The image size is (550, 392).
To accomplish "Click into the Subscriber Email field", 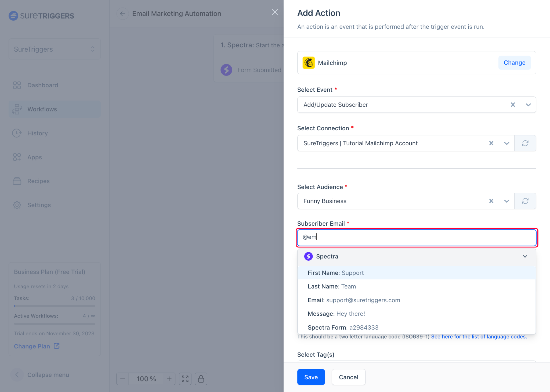I will tap(416, 237).
